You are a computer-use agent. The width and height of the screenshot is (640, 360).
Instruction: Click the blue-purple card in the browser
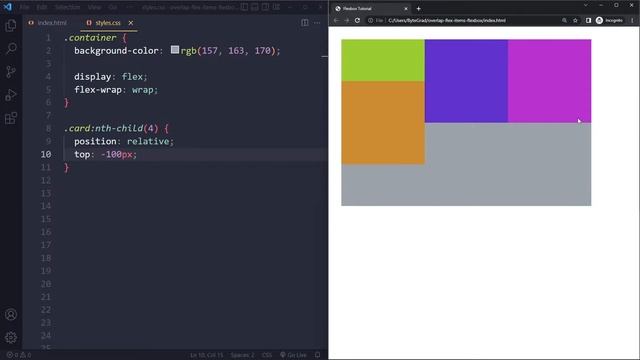click(466, 81)
